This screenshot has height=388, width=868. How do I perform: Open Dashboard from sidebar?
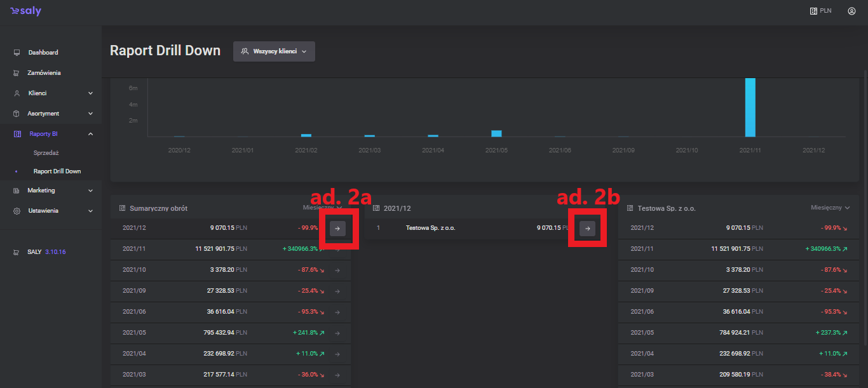(43, 53)
